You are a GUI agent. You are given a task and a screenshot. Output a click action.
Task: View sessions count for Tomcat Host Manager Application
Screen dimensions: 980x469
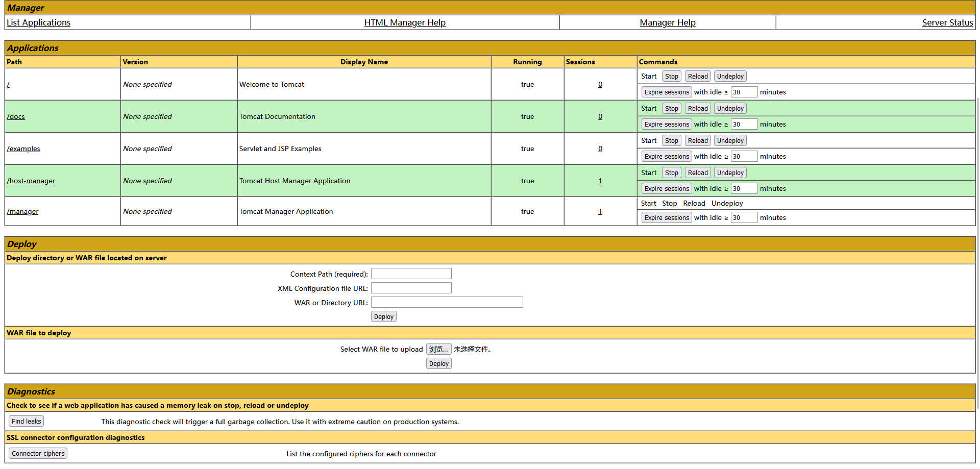[600, 181]
